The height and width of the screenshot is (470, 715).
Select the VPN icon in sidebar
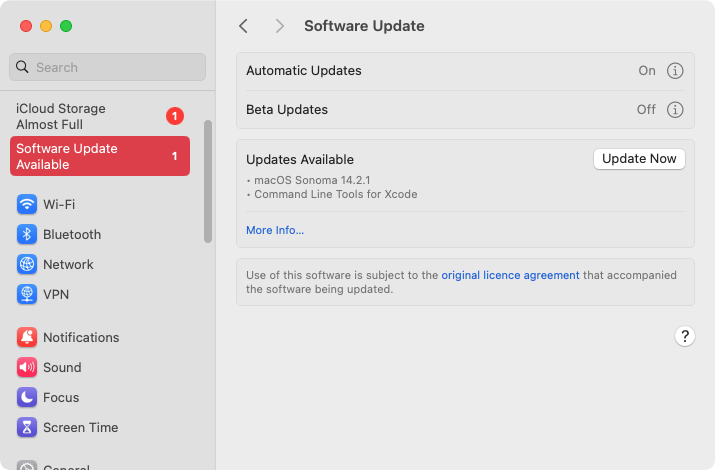tap(27, 294)
